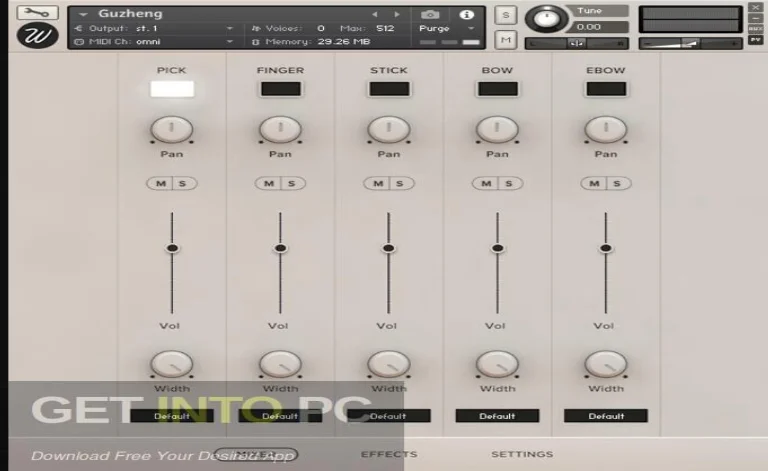Show instrument info with the i icon

(x=466, y=15)
